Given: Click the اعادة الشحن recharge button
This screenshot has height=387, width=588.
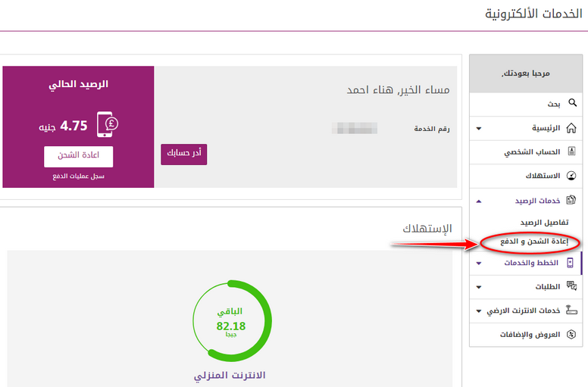Looking at the screenshot, I should click(x=78, y=156).
